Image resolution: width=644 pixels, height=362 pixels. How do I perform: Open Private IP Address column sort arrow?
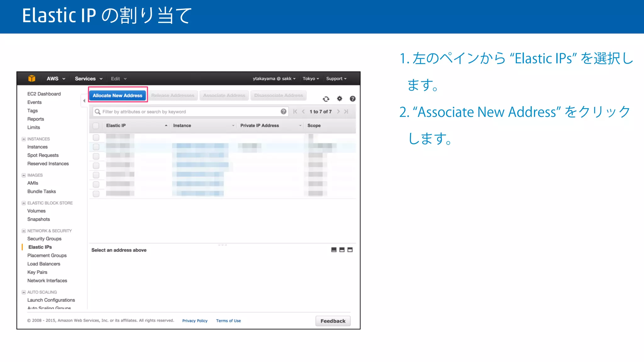click(300, 126)
